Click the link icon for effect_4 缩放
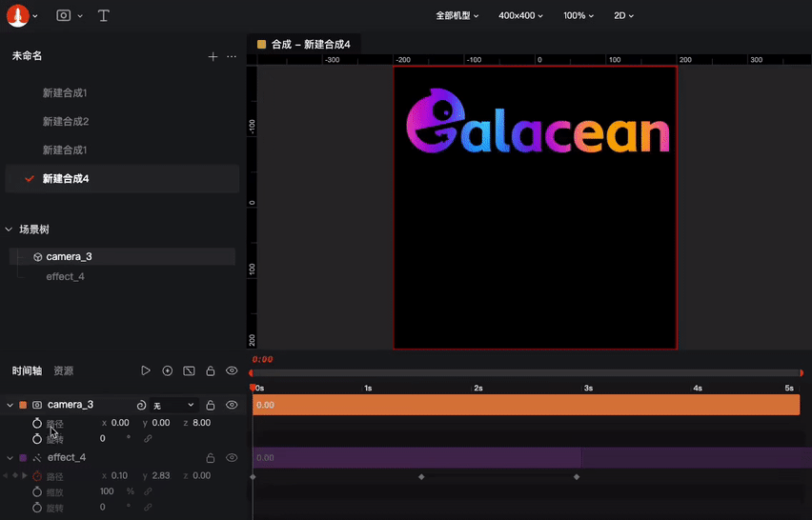The image size is (812, 520). pos(148,491)
